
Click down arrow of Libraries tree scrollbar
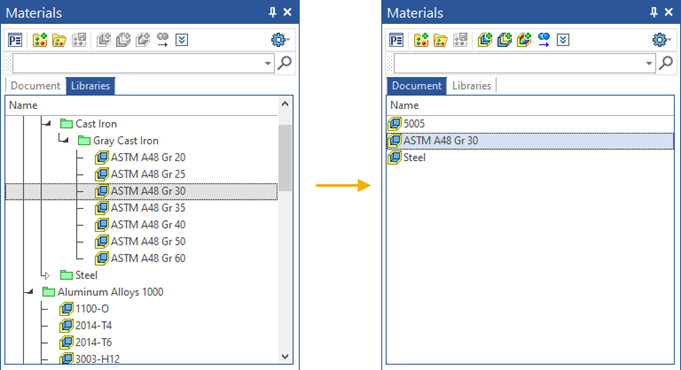coord(285,357)
